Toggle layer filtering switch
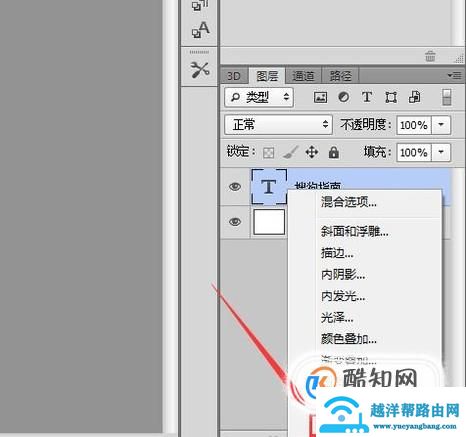Viewport: 466px width, 437px height. point(447,97)
